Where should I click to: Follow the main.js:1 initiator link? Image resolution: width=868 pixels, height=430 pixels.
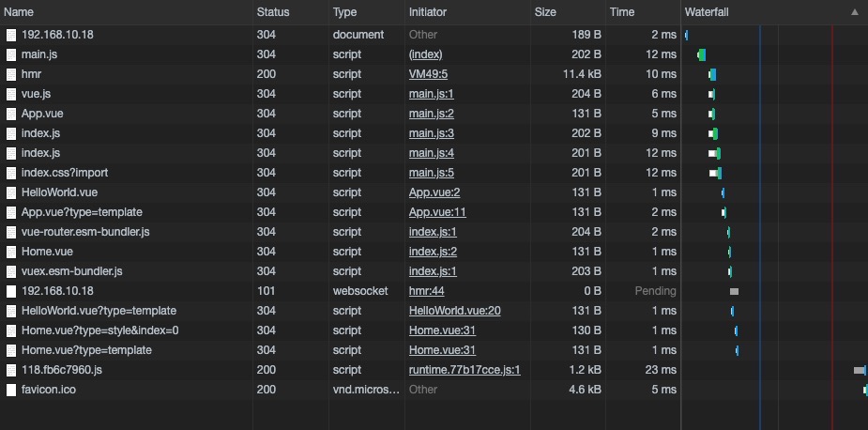click(431, 94)
